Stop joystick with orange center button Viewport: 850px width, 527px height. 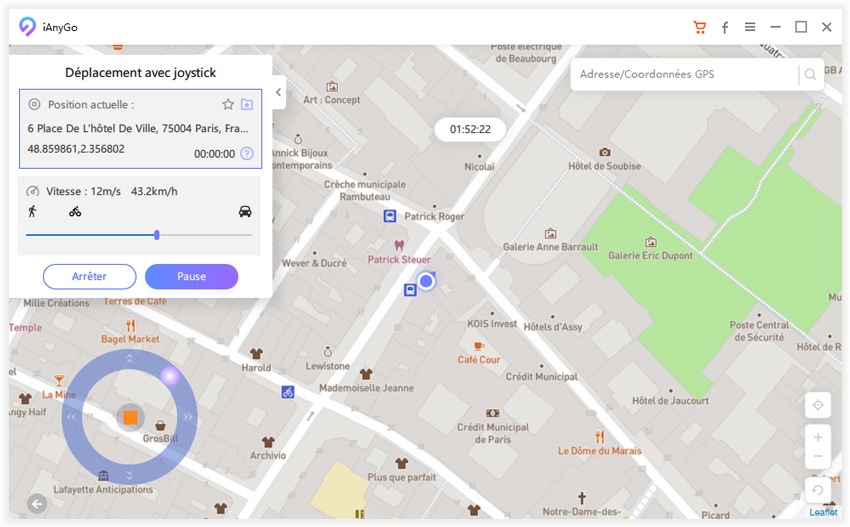[130, 417]
